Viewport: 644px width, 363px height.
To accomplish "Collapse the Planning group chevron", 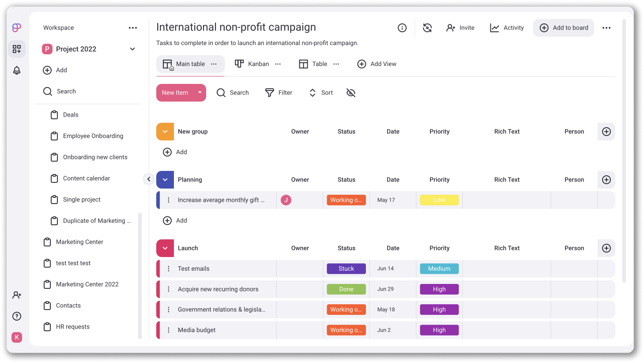I will pos(165,179).
